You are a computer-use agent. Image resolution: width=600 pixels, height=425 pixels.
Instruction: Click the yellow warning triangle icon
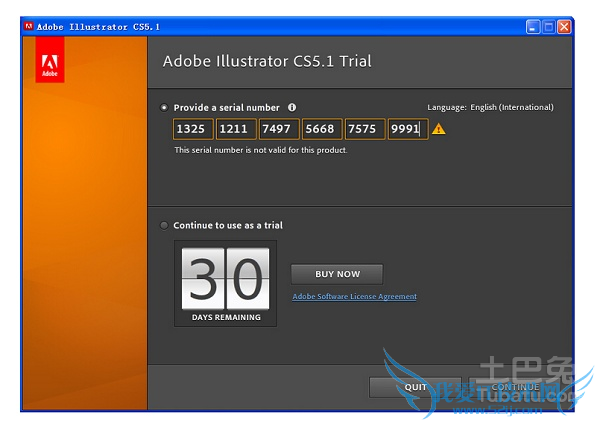click(439, 129)
